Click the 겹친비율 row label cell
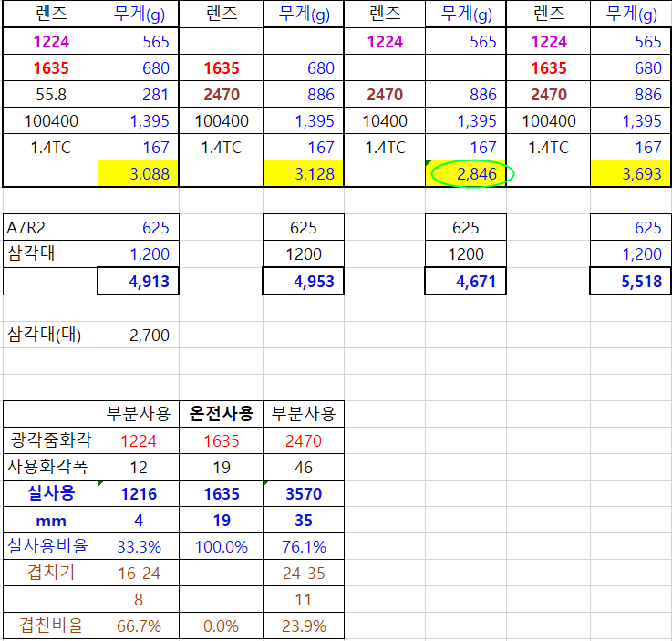 [x=50, y=626]
